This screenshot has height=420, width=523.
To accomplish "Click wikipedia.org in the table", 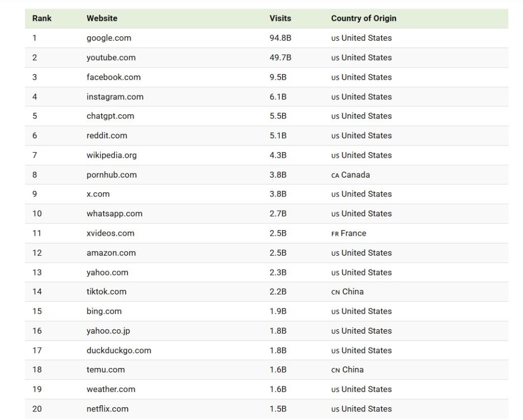I will 111,155.
